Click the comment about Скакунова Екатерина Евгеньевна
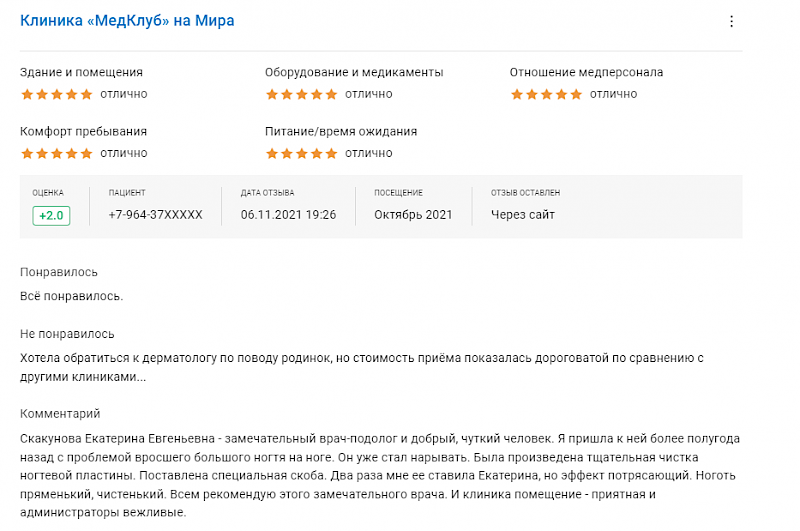 tap(380, 475)
